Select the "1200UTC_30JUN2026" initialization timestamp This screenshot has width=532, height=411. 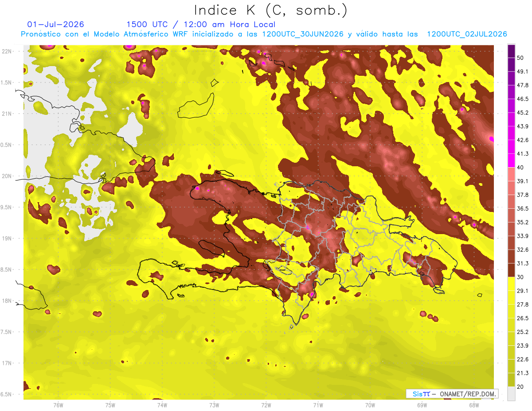click(x=303, y=34)
